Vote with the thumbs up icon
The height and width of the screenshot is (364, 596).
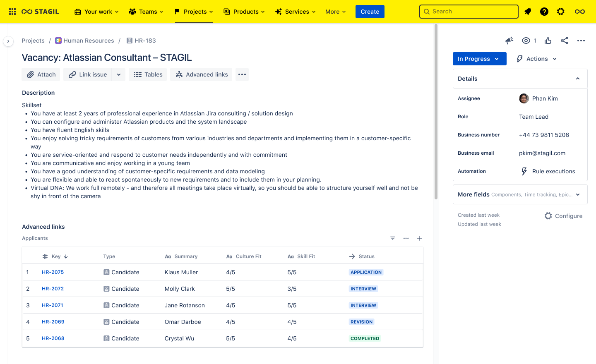548,41
